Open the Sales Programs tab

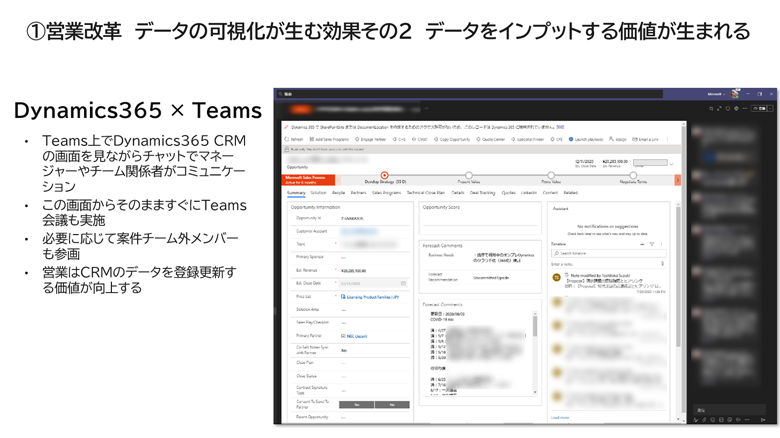coord(387,193)
